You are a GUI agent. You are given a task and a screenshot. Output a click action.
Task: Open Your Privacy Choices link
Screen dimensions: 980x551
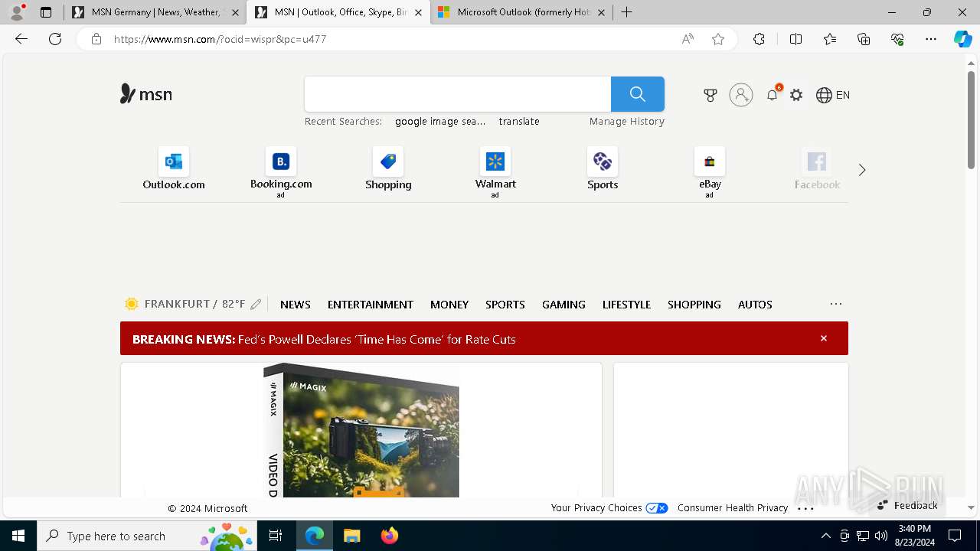(x=609, y=508)
